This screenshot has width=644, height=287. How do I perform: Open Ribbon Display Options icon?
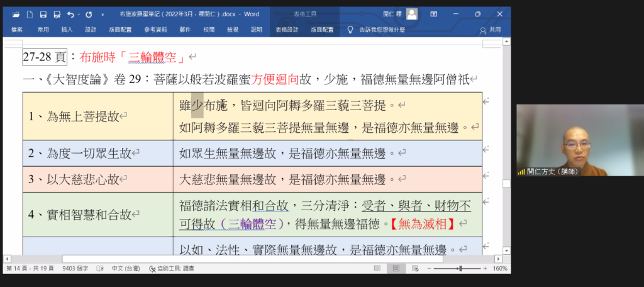434,14
